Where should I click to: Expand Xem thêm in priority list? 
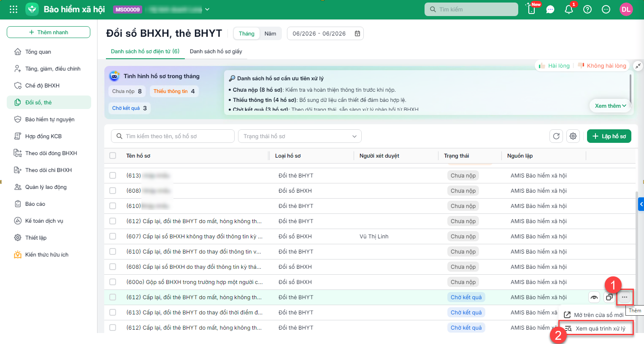pyautogui.click(x=610, y=106)
